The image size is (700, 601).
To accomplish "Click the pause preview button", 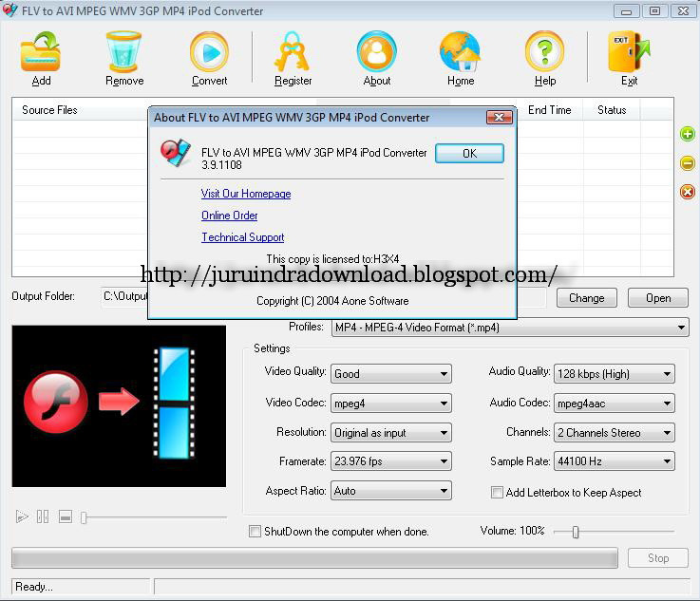I will click(43, 516).
